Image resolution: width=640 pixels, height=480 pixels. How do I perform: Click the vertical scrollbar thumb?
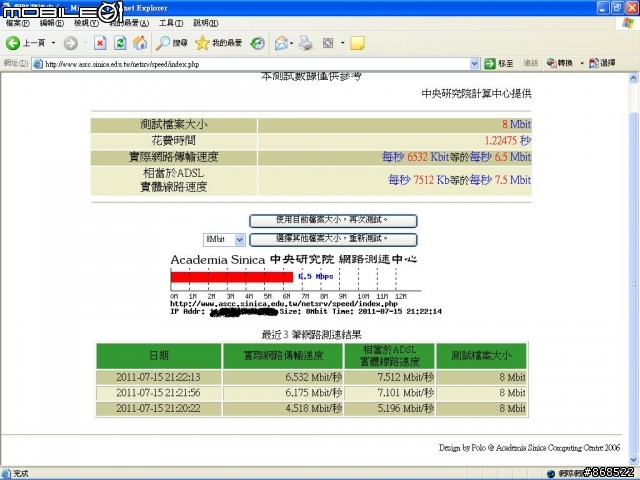pos(633,282)
